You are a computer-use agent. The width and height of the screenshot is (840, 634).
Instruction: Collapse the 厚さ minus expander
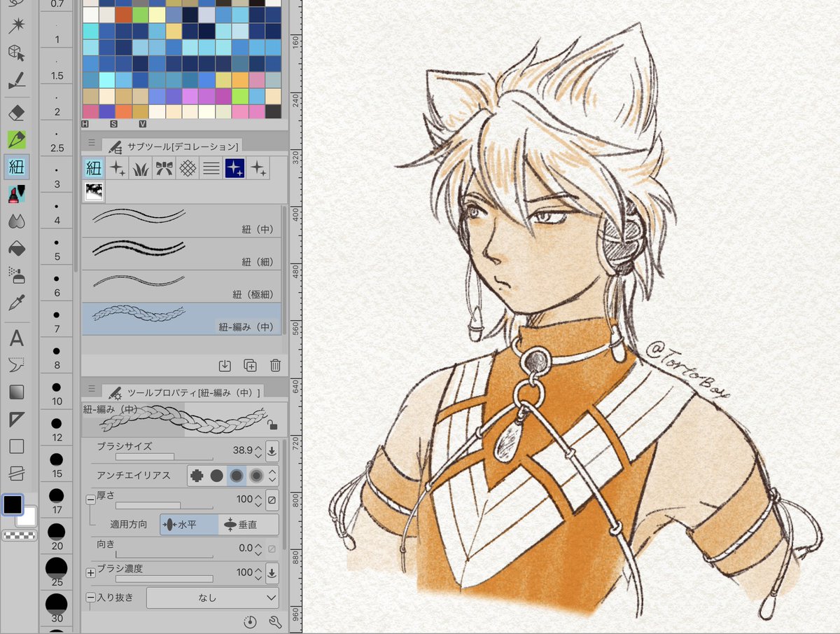[x=90, y=499]
